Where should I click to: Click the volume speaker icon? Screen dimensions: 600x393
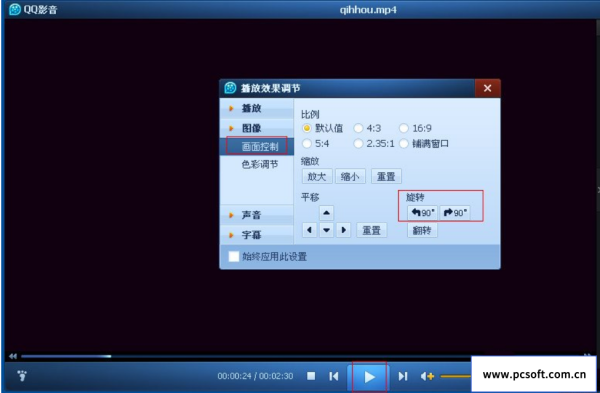pos(427,376)
